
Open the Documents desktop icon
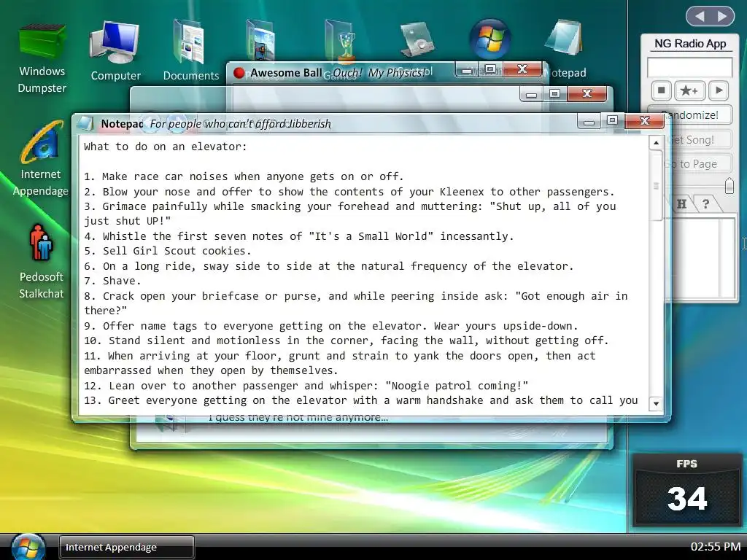190,50
